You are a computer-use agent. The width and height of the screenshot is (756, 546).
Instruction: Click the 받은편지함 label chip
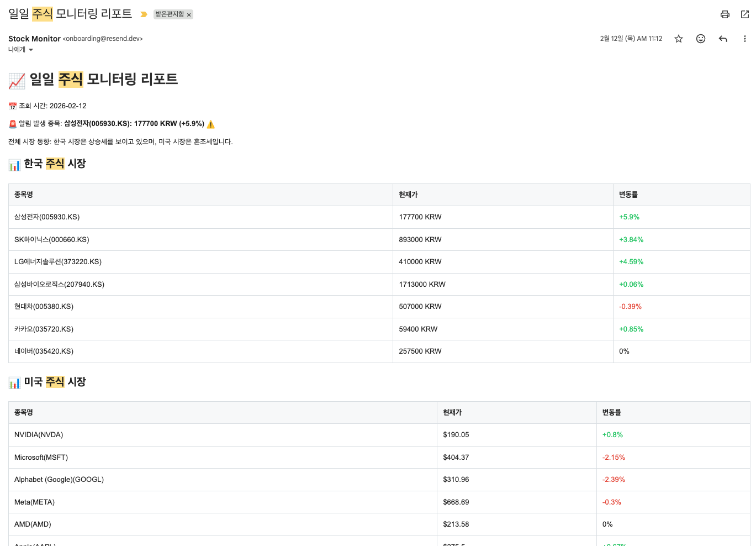[x=170, y=14]
